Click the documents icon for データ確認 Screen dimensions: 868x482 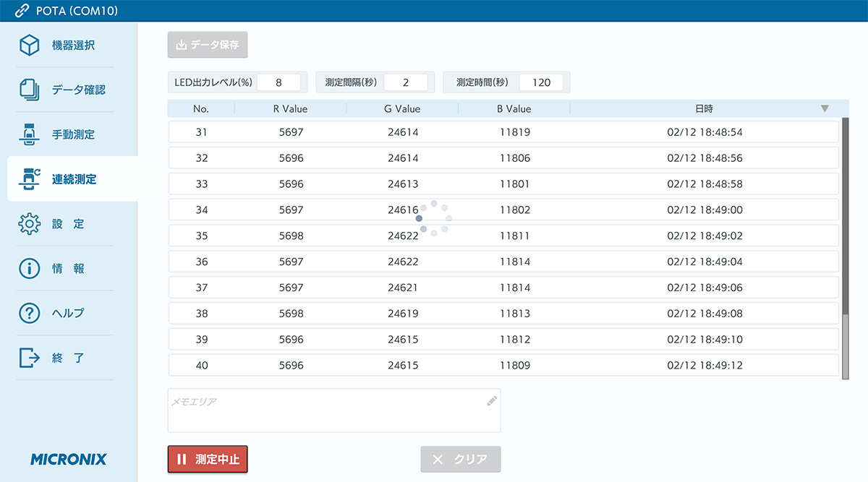29,90
